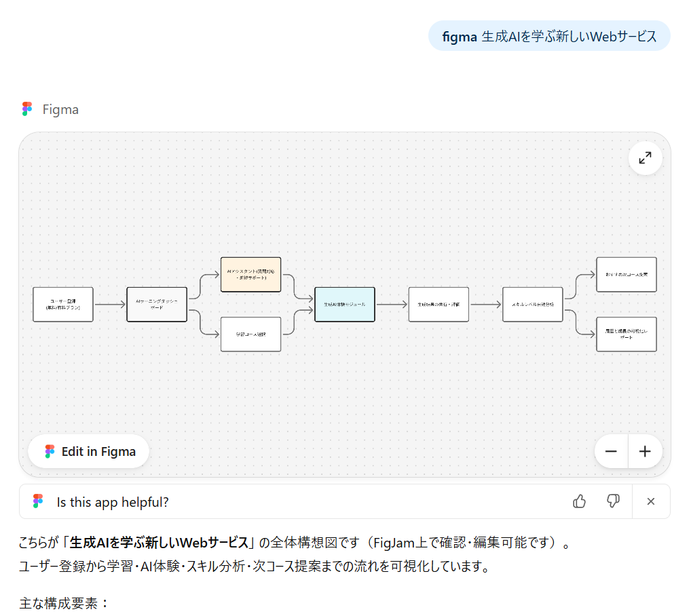Select the ユーザー登録 flowchart node
This screenshot has height=616, width=691.
[63, 304]
